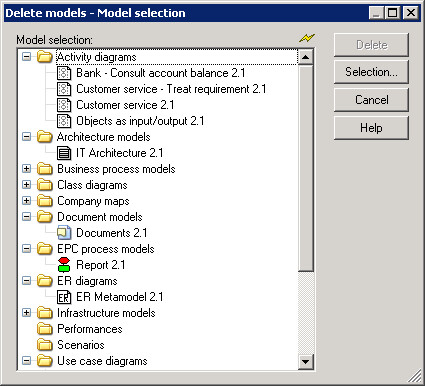Select the Report 2.1 label
The width and height of the screenshot is (425, 386).
(x=101, y=265)
